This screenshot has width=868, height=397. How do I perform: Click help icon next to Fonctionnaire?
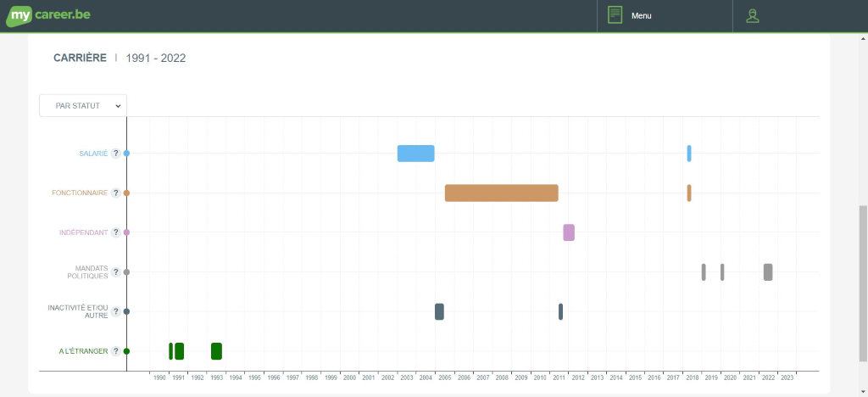tap(116, 193)
